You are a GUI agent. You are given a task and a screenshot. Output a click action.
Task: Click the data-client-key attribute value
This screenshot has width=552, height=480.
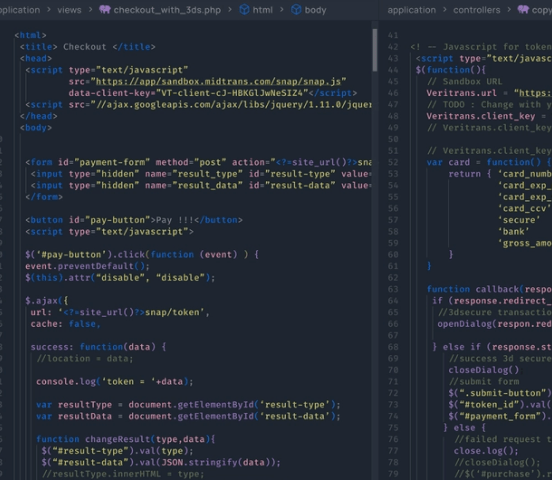[231, 93]
